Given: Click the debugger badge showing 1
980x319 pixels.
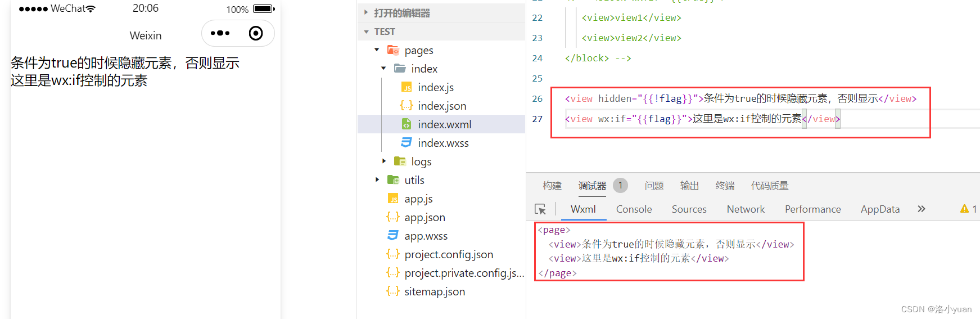Looking at the screenshot, I should point(620,185).
